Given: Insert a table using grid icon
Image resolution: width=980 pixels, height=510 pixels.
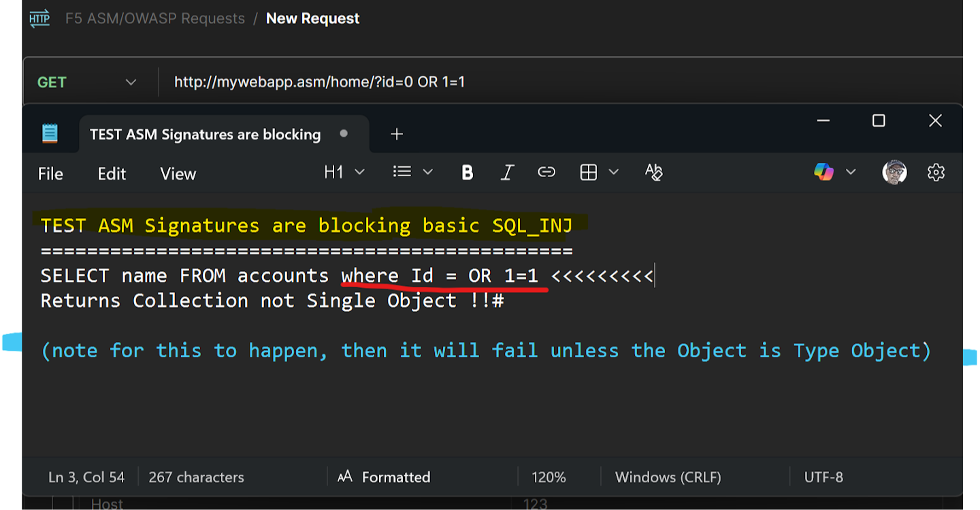Looking at the screenshot, I should (x=588, y=173).
